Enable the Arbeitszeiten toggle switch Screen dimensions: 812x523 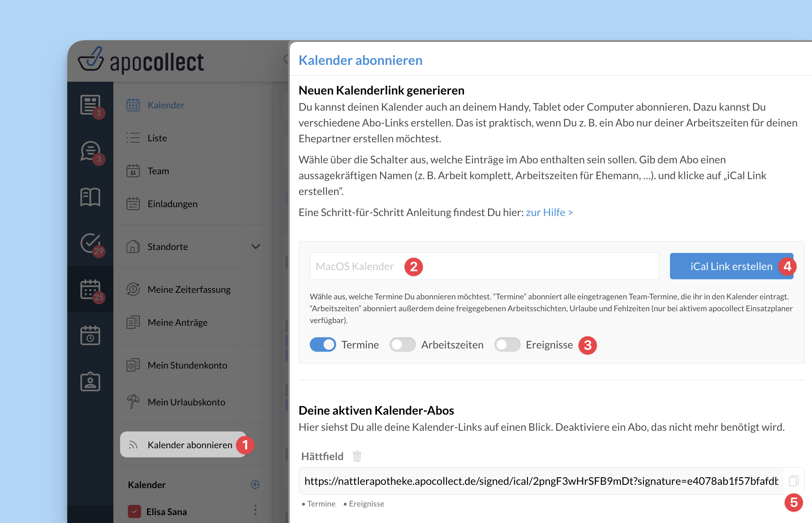(x=402, y=345)
